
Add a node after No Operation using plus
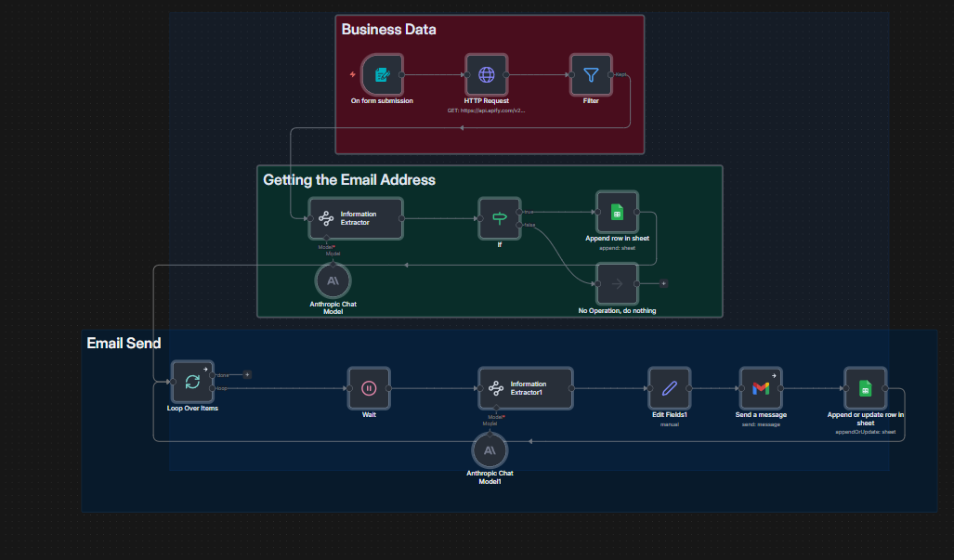(663, 283)
